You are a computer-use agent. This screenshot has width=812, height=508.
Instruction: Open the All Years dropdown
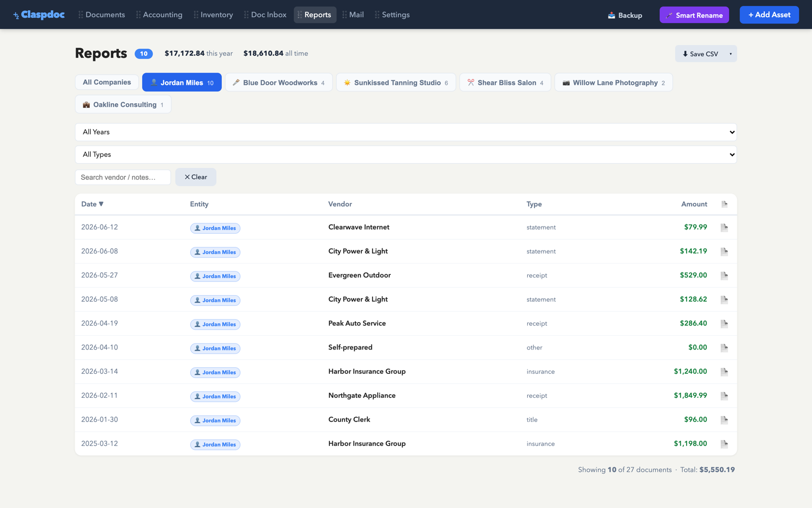tap(406, 132)
